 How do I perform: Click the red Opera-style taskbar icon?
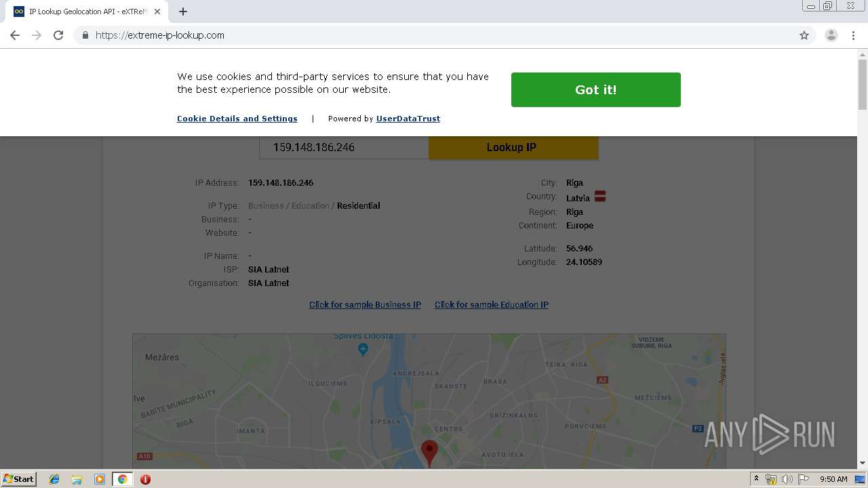(x=145, y=479)
